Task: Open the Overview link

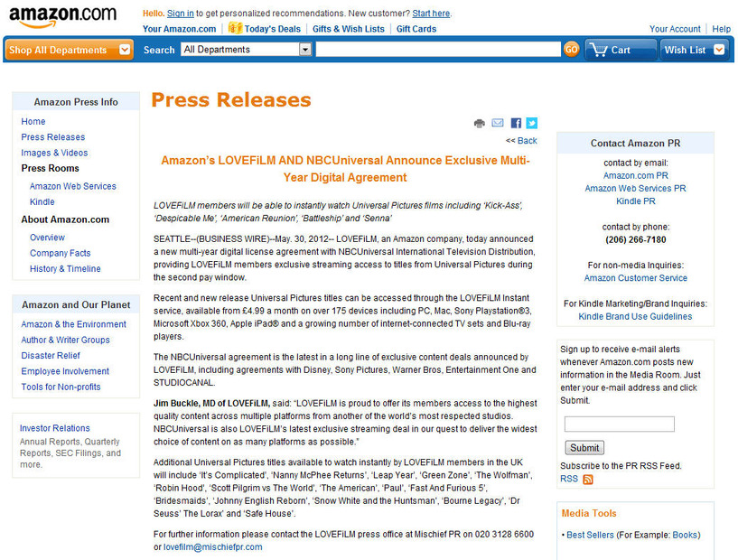Action: pyautogui.click(x=47, y=238)
